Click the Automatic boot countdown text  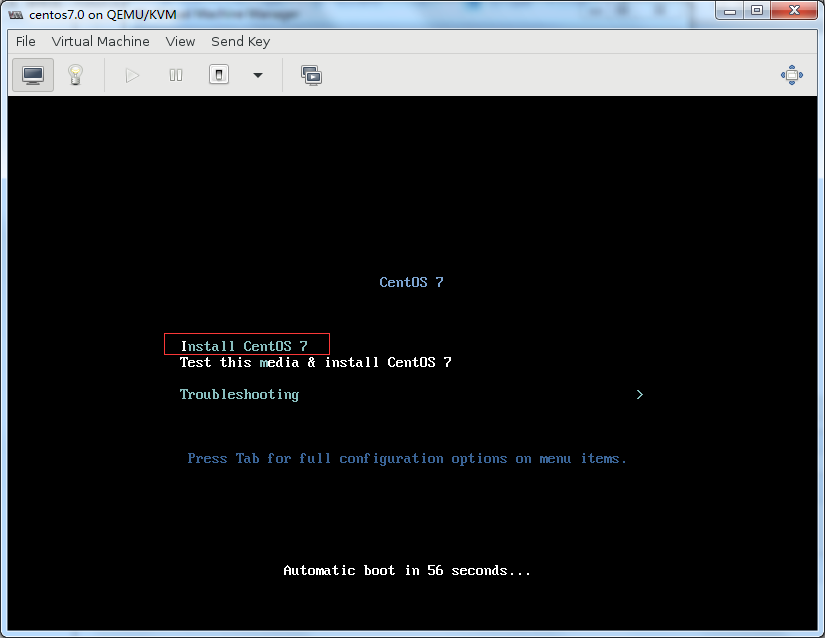(407, 571)
